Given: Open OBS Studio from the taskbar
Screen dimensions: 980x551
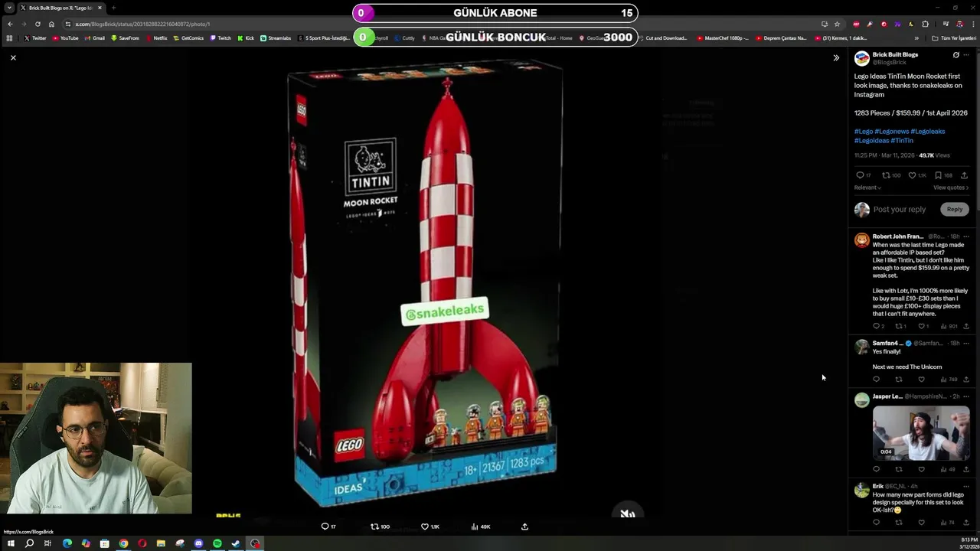Looking at the screenshot, I should [x=255, y=543].
